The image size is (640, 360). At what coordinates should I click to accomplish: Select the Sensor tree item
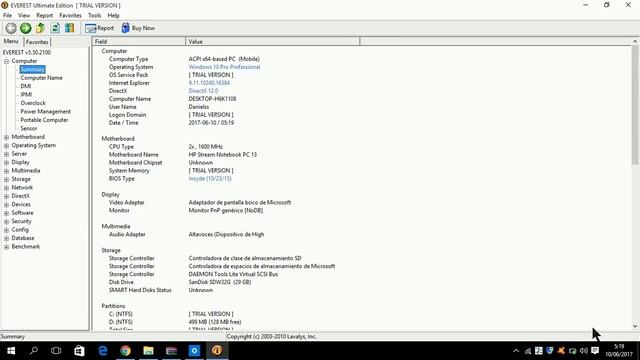[29, 128]
